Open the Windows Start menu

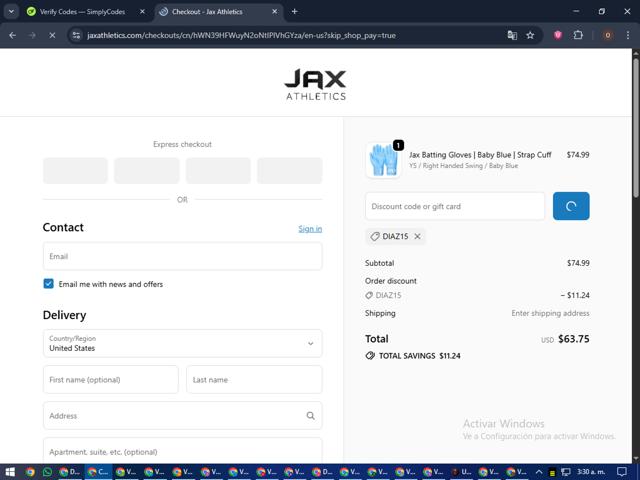pyautogui.click(x=10, y=472)
